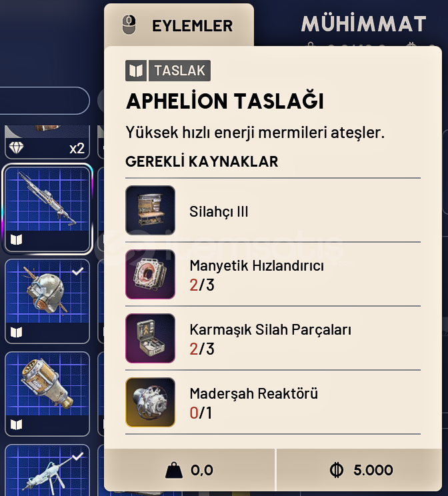448x496 pixels.
Task: Focus the inventory search field
Action: [x=44, y=101]
